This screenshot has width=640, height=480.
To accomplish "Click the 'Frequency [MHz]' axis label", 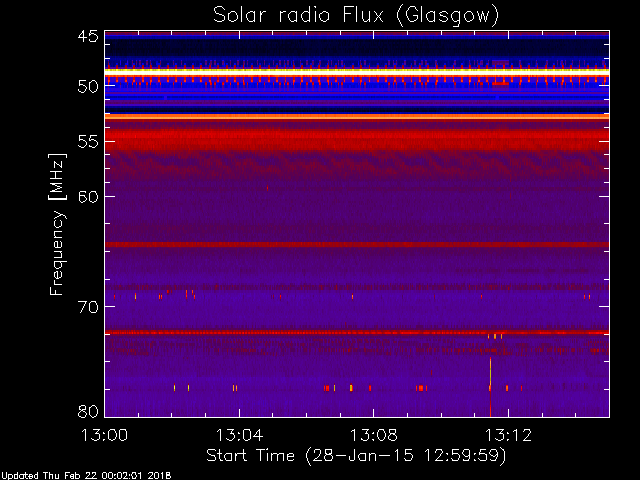I will tap(57, 224).
